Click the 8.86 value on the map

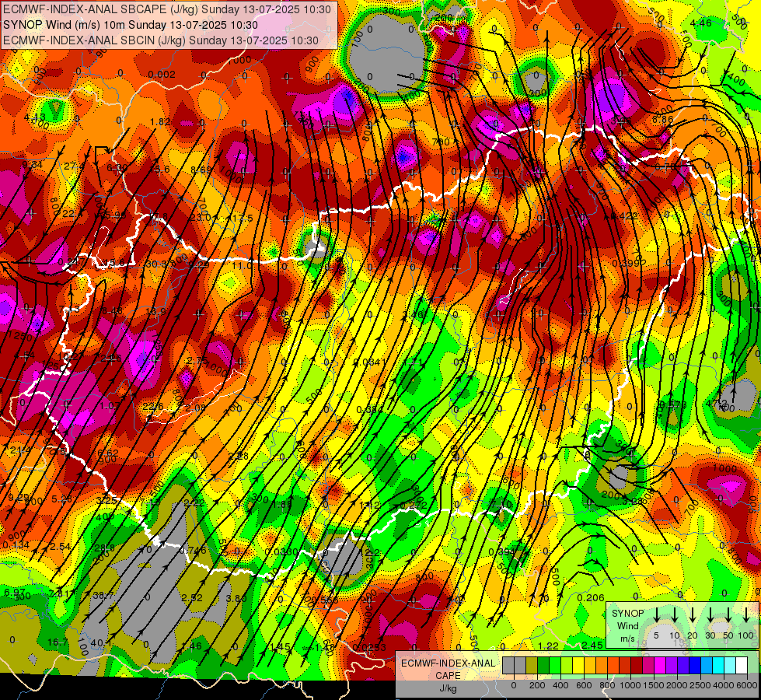(662, 120)
